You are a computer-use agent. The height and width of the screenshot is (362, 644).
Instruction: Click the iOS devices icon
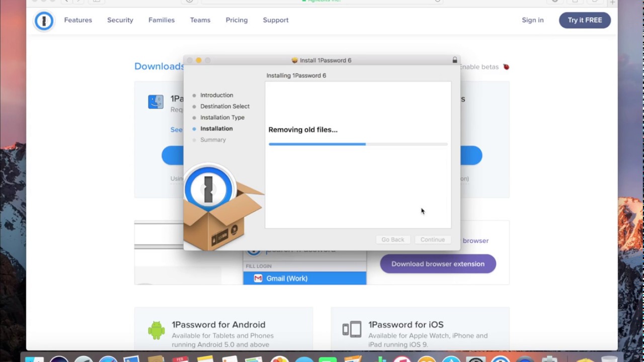click(x=352, y=329)
